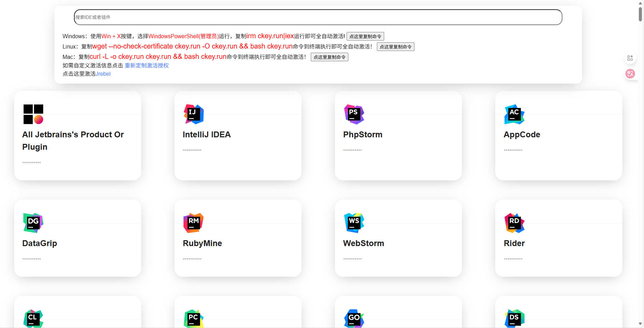Screen dimensions: 644x328
Task: Click the red "WindowsPowerShell(管理员)" text
Action: 183,36
